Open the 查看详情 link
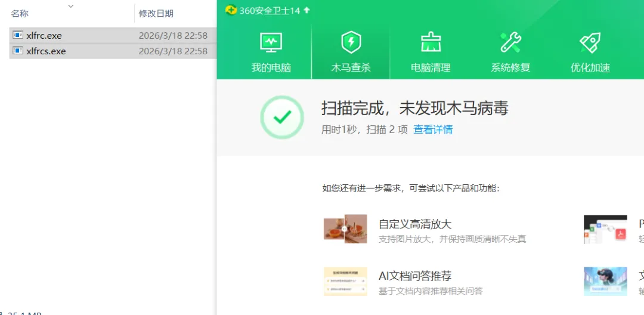644x315 pixels. click(x=433, y=130)
